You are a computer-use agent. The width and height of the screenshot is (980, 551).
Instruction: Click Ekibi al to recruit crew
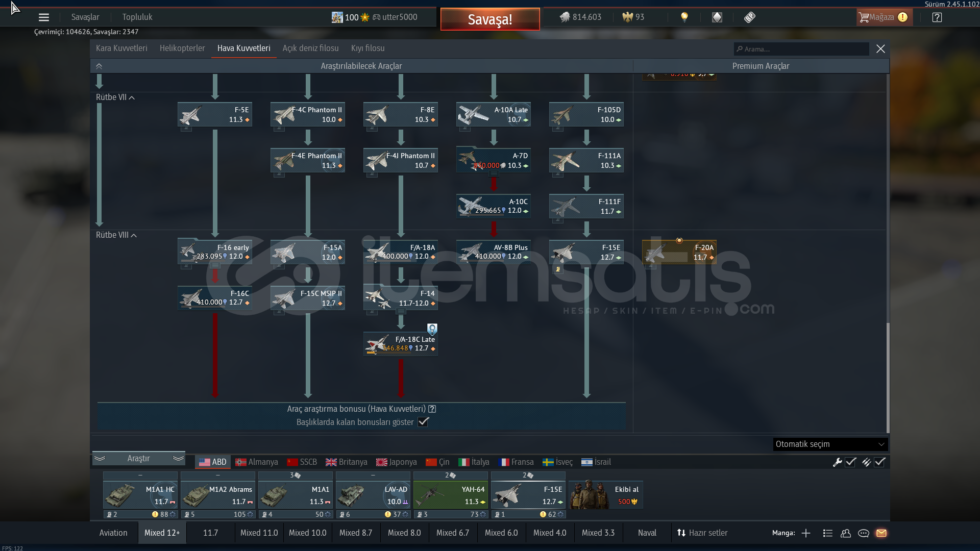coord(606,495)
